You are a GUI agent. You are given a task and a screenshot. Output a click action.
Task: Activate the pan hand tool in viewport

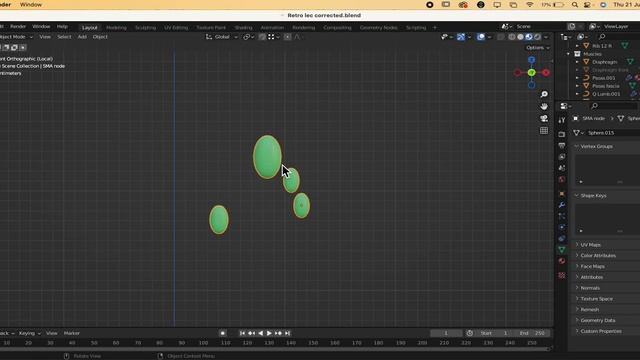point(544,106)
